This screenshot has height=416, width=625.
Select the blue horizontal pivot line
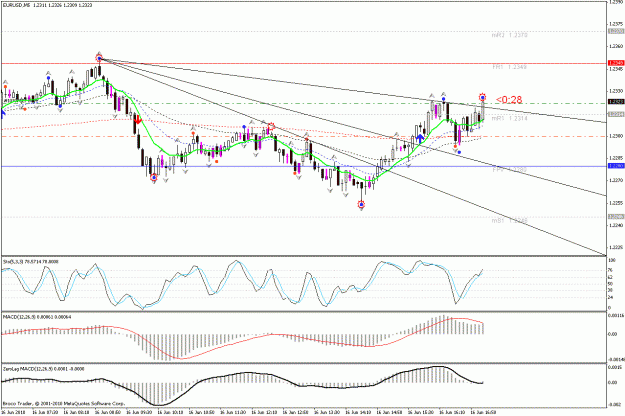(x=303, y=166)
